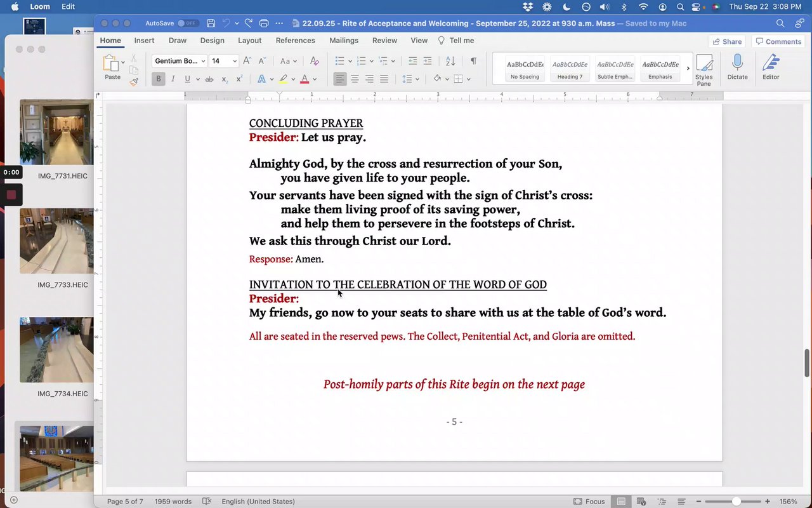This screenshot has width=812, height=508.
Task: Click the Sort A-Z icon
Action: click(x=450, y=61)
